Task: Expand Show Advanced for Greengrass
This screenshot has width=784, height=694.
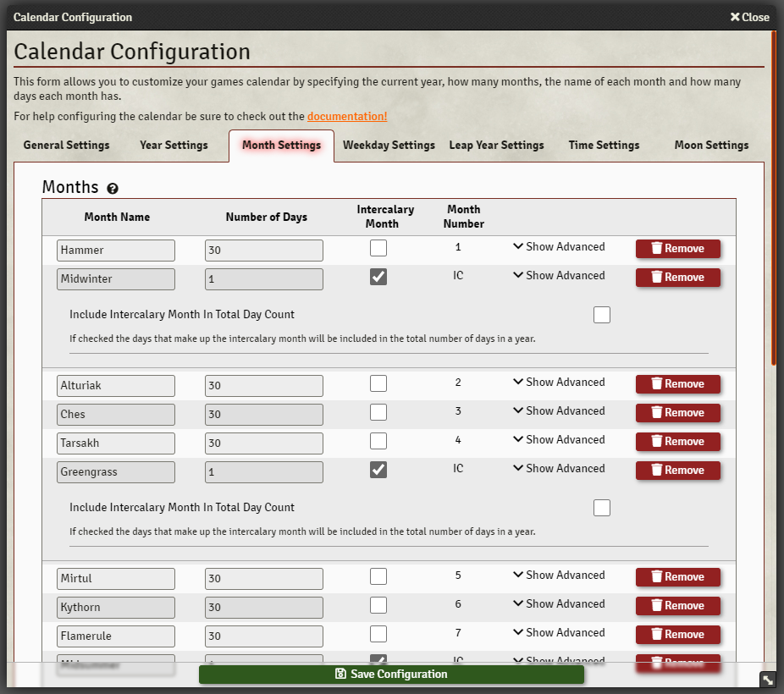Action: coord(559,469)
